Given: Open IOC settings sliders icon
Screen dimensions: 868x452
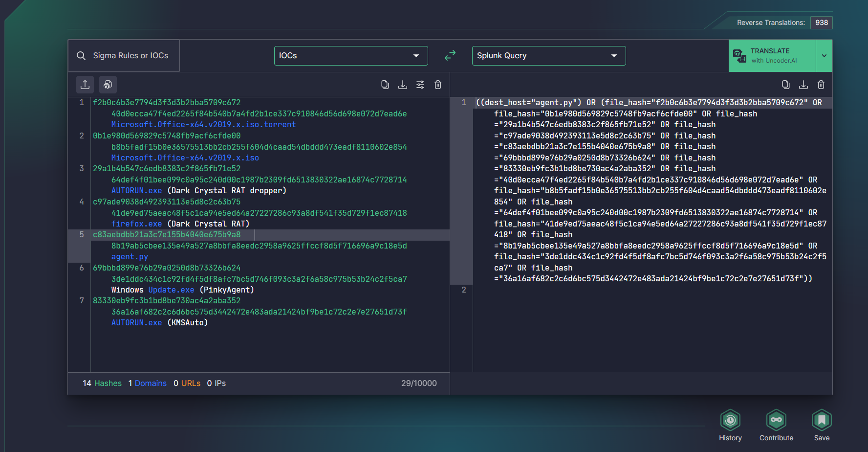Looking at the screenshot, I should (420, 85).
